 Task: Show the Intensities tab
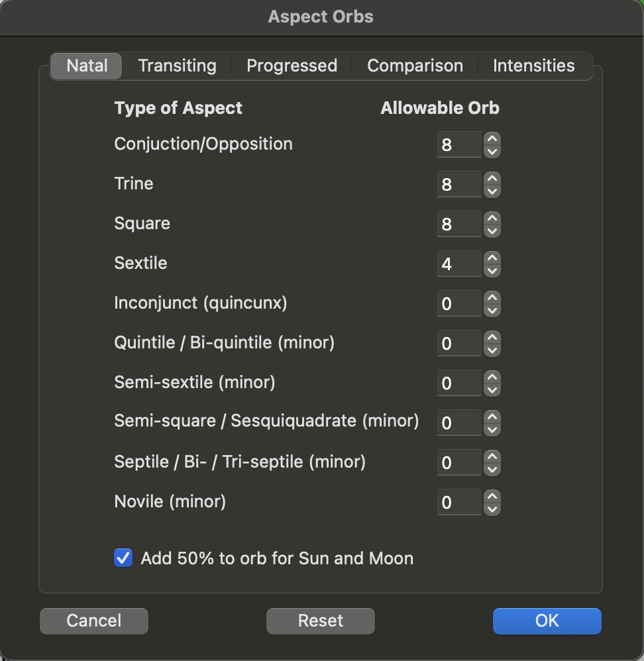(533, 66)
